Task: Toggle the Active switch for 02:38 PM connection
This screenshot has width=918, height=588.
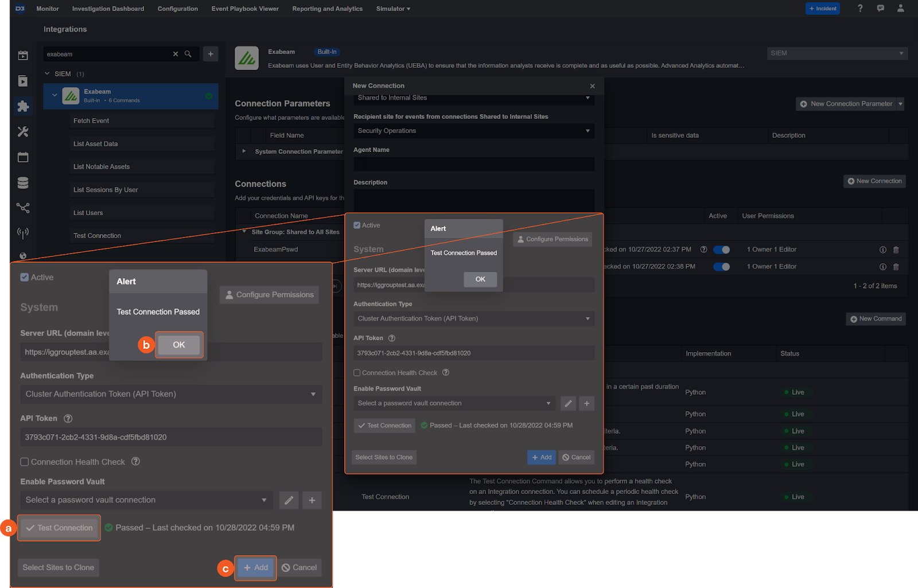Action: [722, 267]
